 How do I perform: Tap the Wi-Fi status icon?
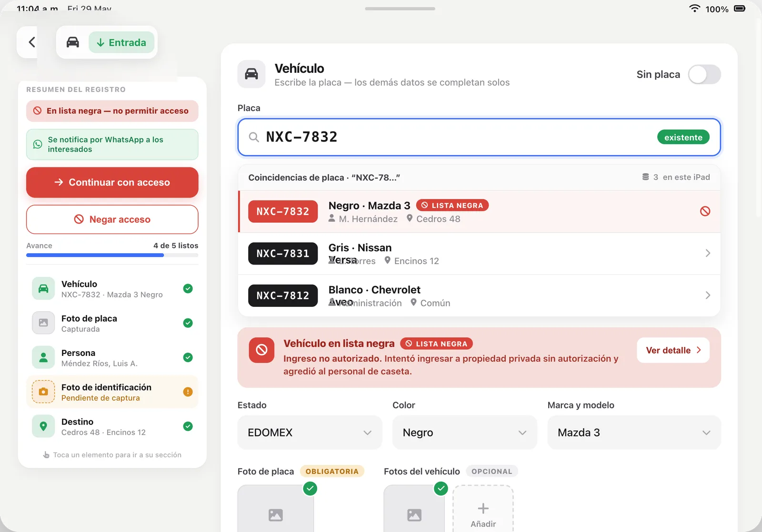coord(695,9)
